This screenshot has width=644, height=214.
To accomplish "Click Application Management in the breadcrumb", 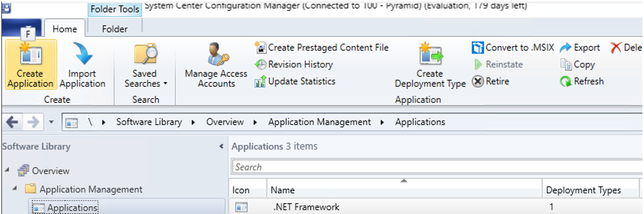I will (319, 122).
